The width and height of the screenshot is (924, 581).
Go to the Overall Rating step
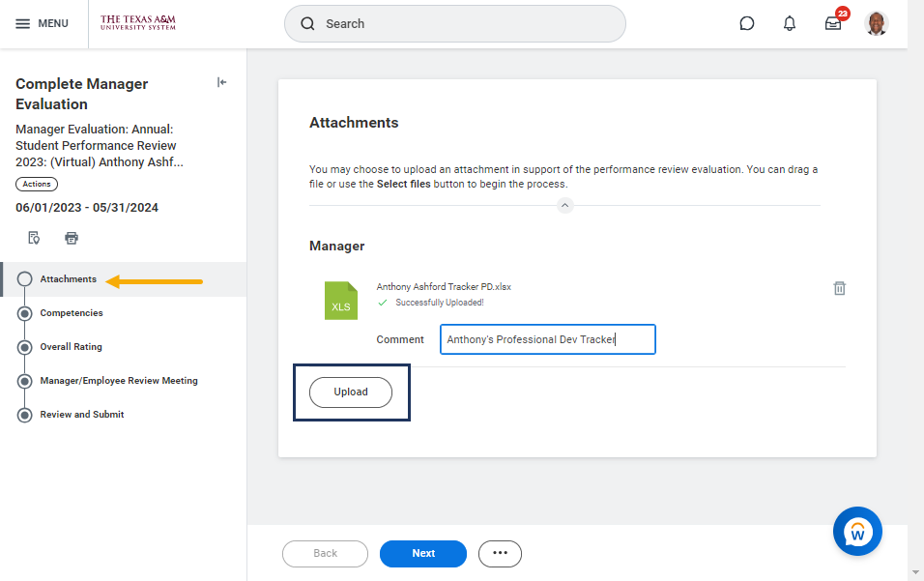click(71, 347)
